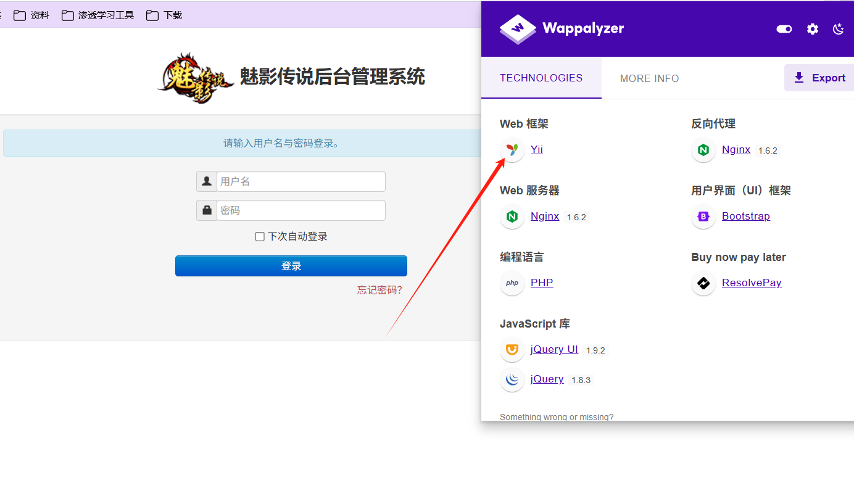Click the Web 服务器 category heading
The width and height of the screenshot is (854, 504).
(529, 191)
